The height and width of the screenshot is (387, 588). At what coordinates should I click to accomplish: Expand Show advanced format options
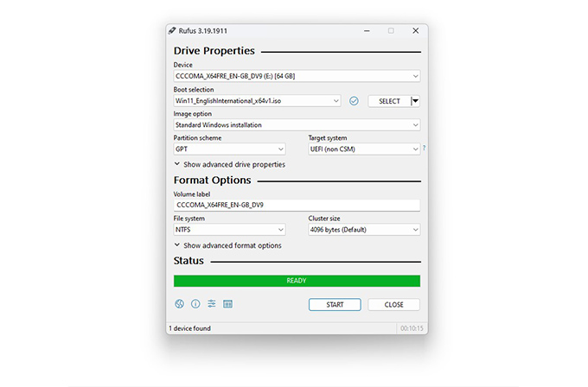(227, 245)
